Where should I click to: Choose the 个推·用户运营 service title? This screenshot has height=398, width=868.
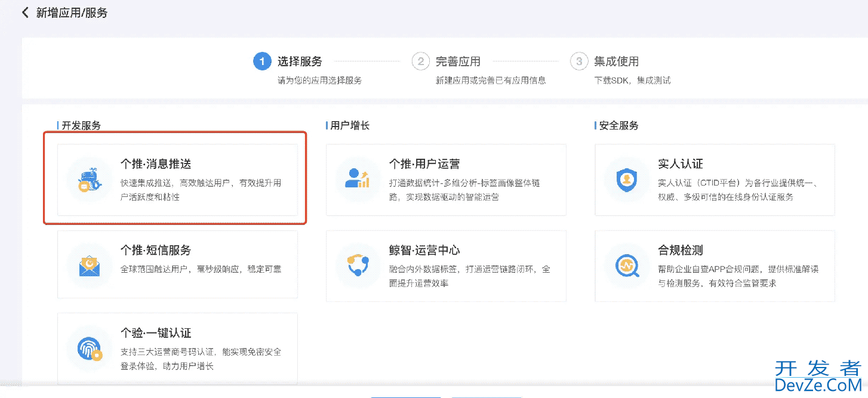coord(424,163)
